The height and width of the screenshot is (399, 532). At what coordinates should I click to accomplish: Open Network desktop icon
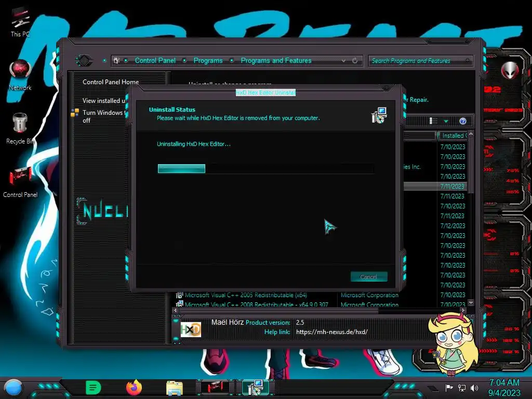coord(20,75)
